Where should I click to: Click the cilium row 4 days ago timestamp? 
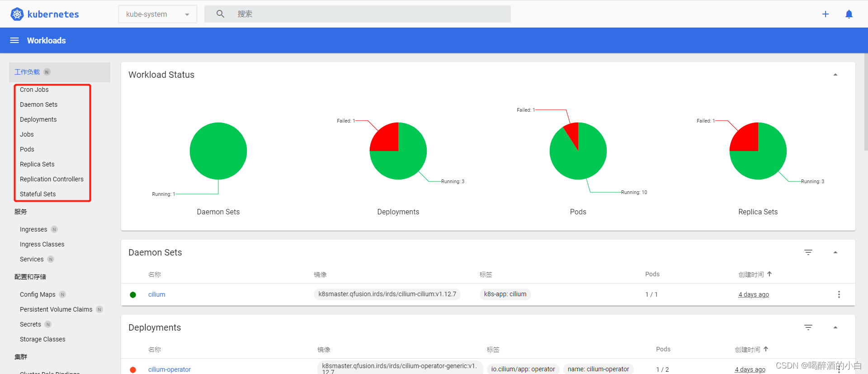click(754, 294)
